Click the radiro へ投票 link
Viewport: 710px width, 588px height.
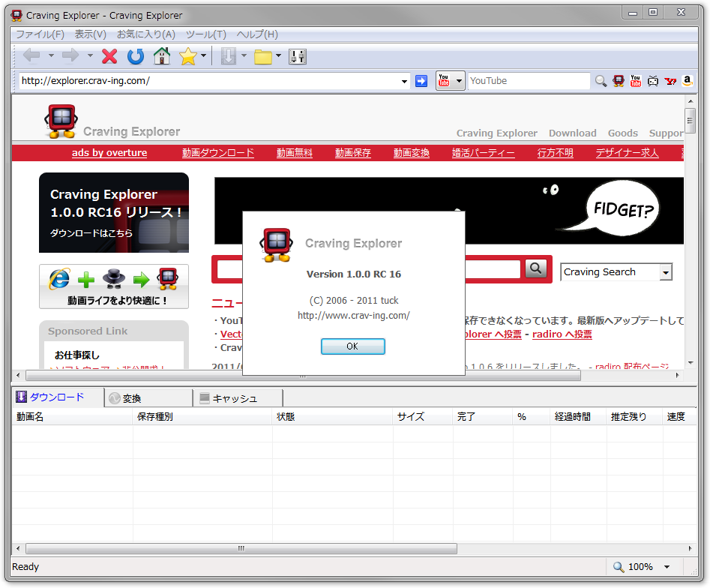pos(562,334)
